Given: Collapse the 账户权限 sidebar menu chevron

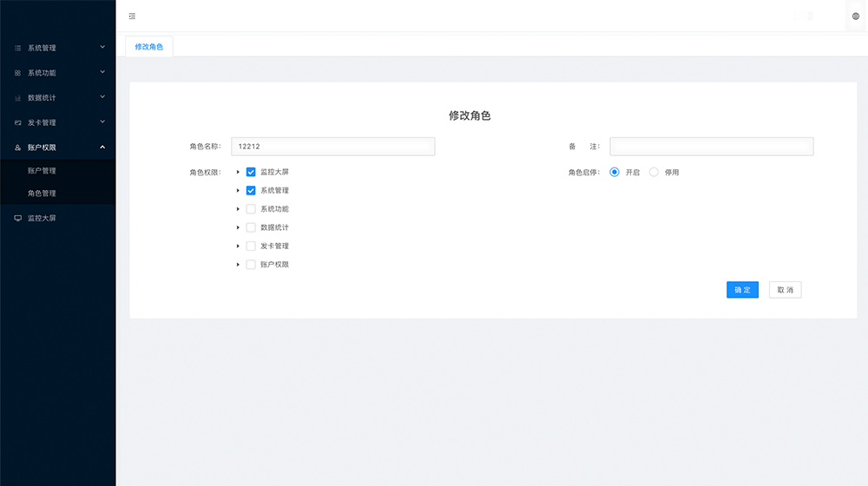Looking at the screenshot, I should click(x=102, y=147).
